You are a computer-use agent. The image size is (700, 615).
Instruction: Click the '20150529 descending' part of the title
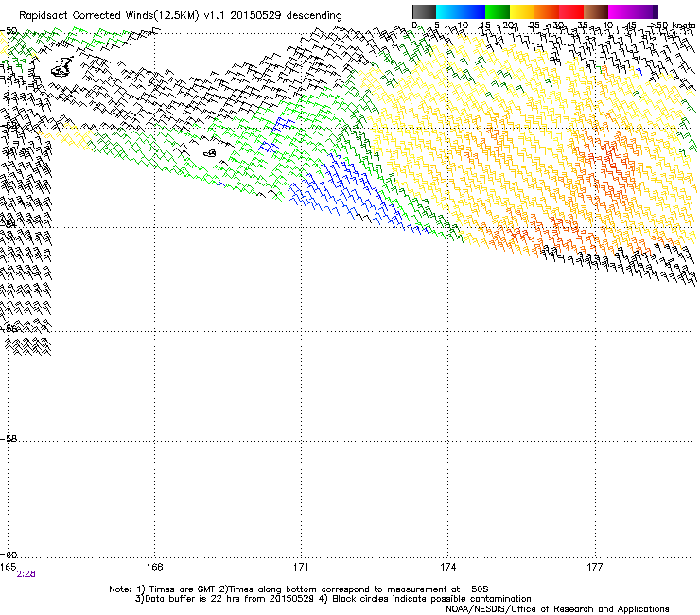tap(287, 16)
